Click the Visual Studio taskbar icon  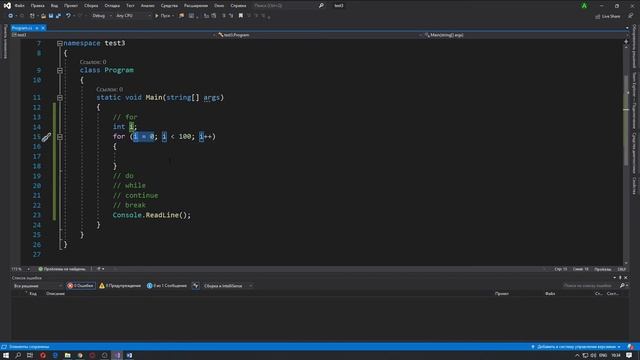point(118,356)
